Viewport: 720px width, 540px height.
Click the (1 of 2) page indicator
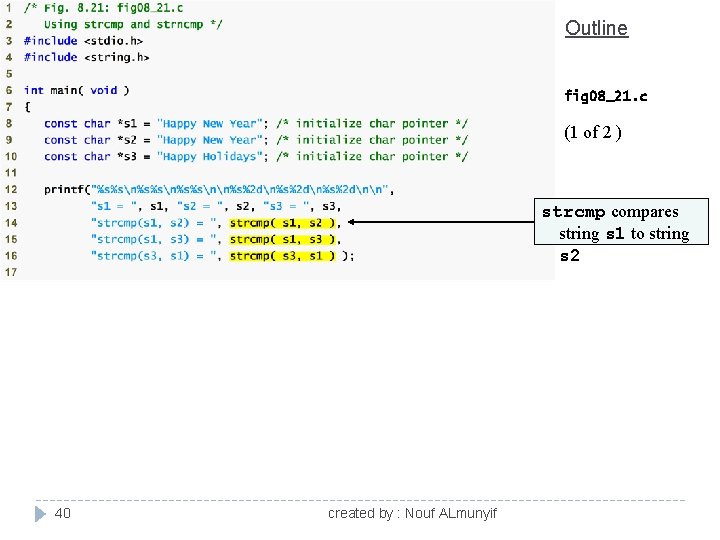[x=592, y=132]
